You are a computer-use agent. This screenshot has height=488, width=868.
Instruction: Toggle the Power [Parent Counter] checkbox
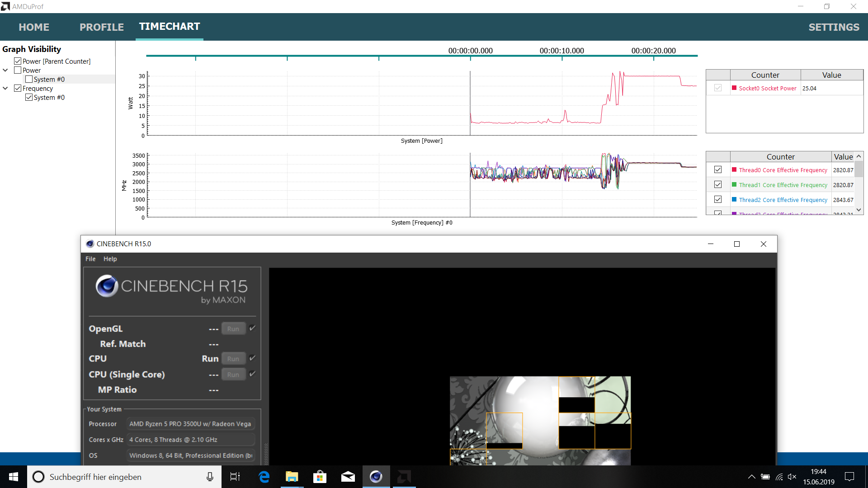[x=18, y=61]
